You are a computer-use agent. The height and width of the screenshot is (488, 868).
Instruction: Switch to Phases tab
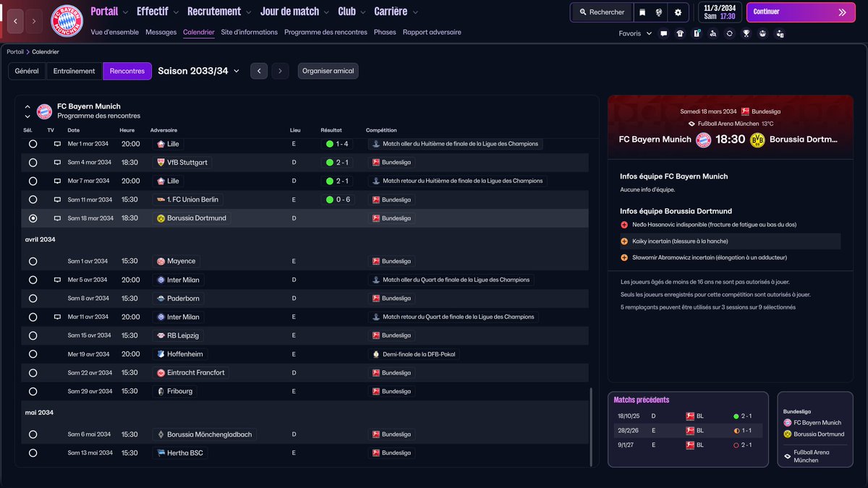[385, 33]
